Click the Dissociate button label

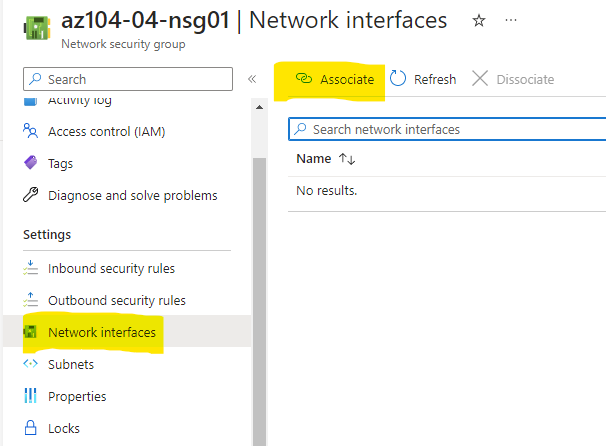pyautogui.click(x=525, y=80)
